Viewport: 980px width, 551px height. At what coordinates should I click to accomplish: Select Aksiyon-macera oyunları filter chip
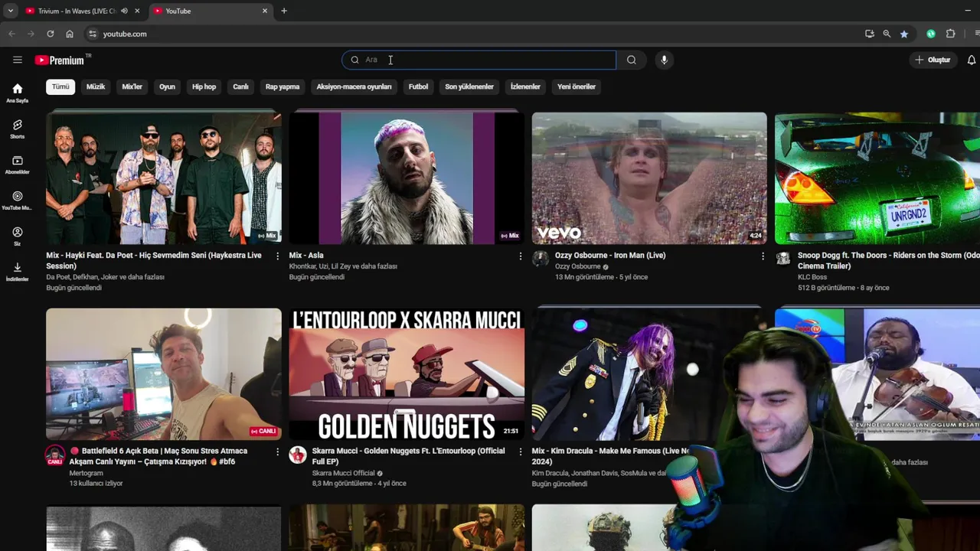point(354,86)
